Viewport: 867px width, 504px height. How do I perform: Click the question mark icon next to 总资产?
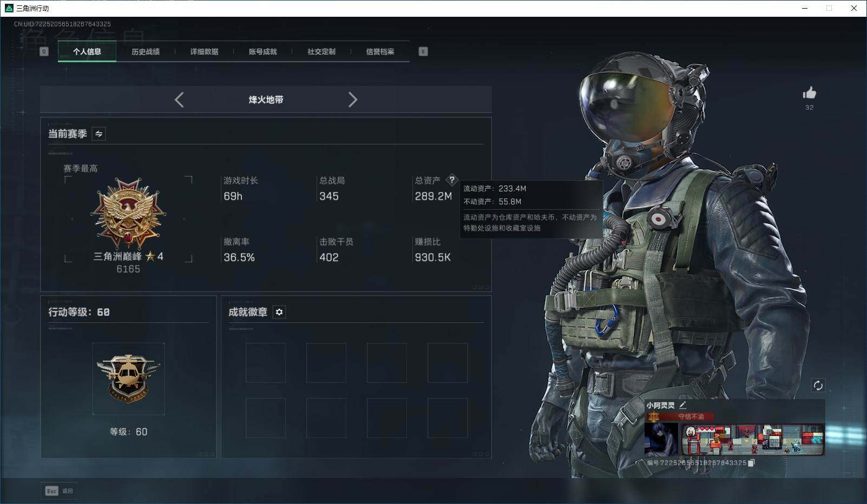tap(452, 181)
